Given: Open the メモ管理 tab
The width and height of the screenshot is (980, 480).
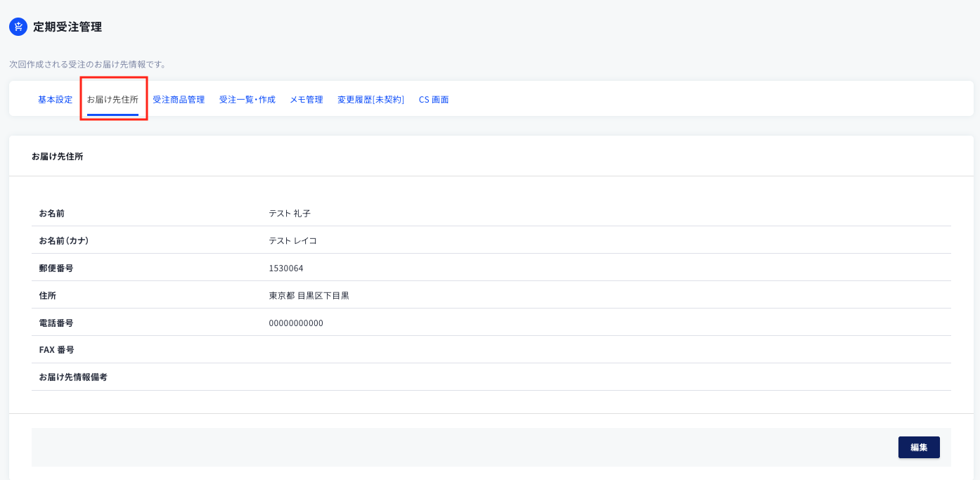Looking at the screenshot, I should point(307,100).
